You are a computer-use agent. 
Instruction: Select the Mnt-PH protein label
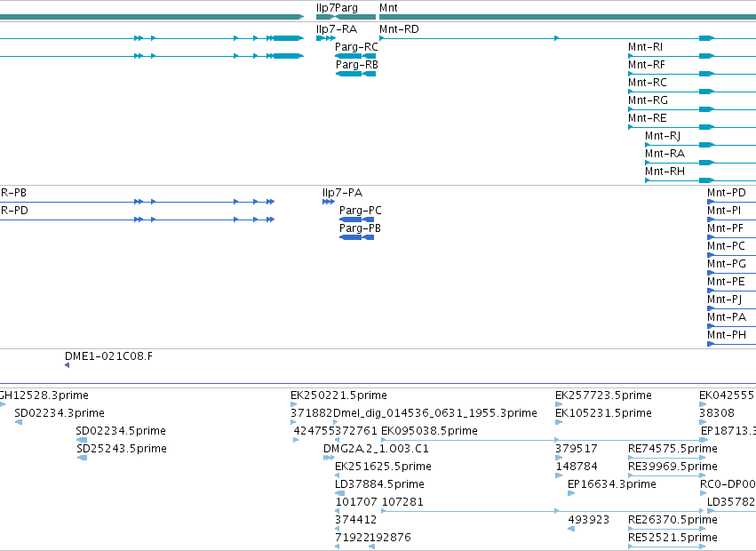click(726, 335)
